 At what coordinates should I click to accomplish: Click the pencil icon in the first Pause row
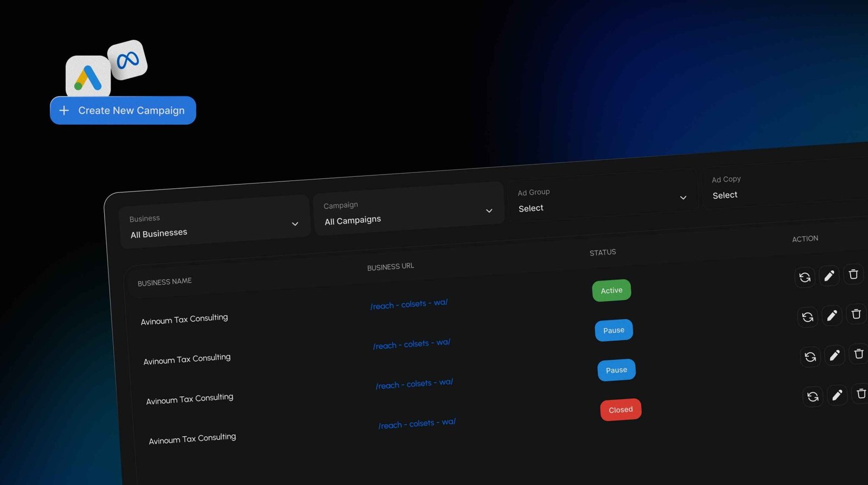[832, 316]
